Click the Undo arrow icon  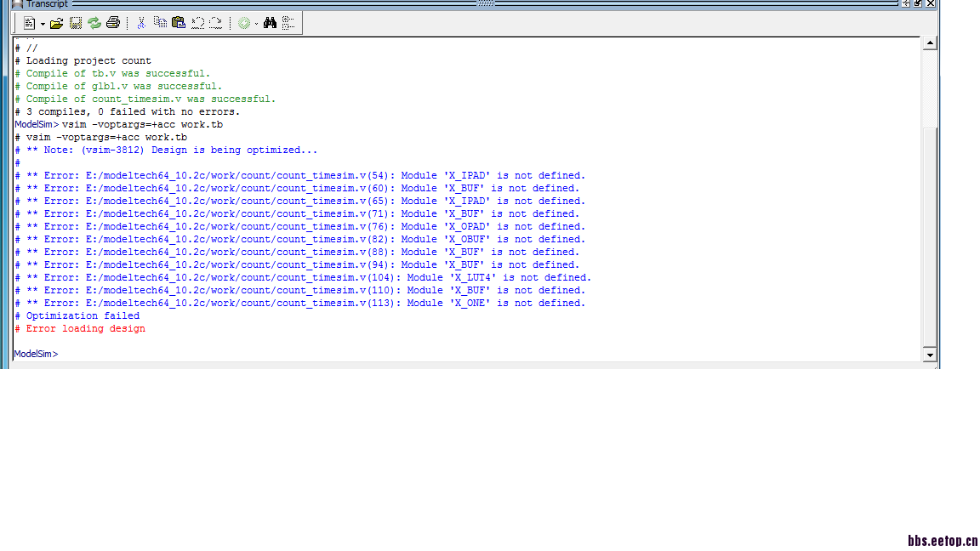pyautogui.click(x=197, y=23)
